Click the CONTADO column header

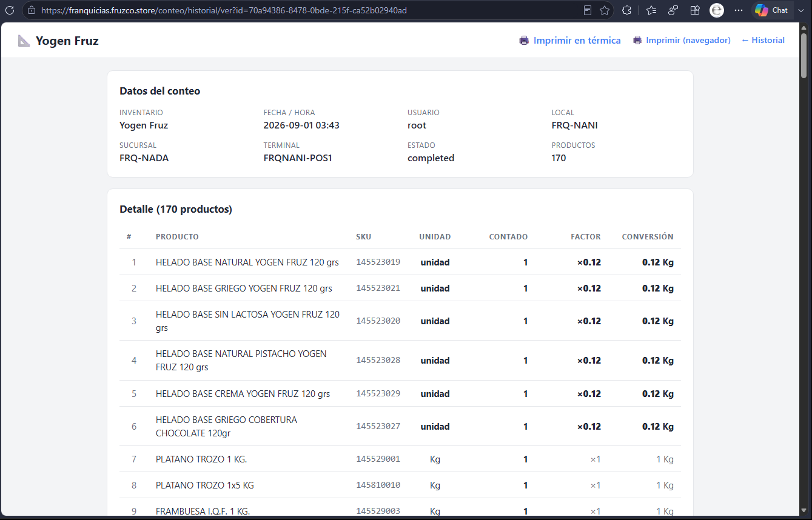coord(508,237)
